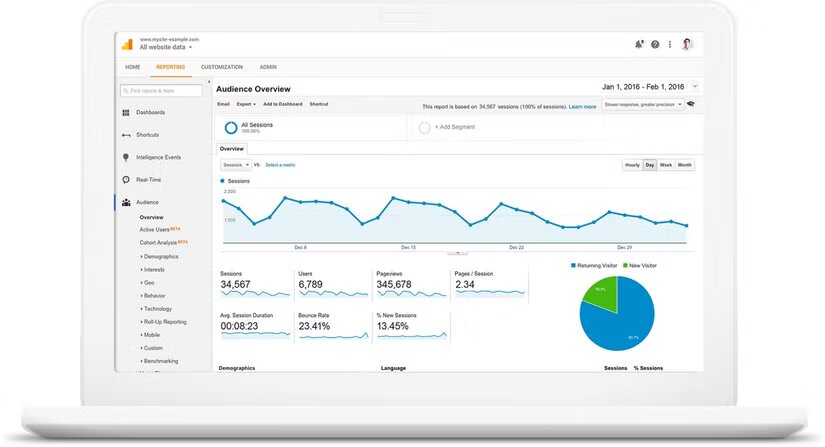Click Add to Dashboard button
The width and height of the screenshot is (825, 447).
(282, 104)
